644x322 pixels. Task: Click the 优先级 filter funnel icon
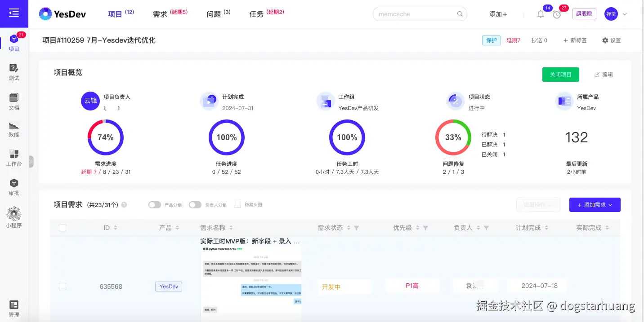[x=425, y=228]
